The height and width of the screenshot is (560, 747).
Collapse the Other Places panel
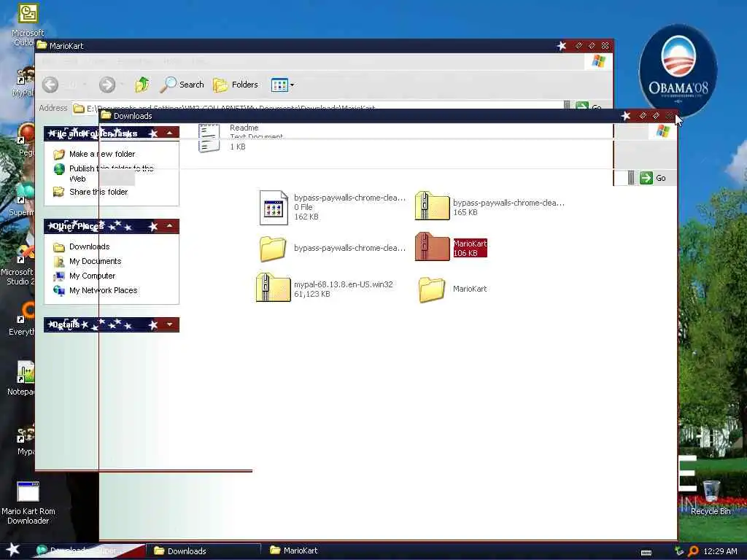(x=169, y=226)
